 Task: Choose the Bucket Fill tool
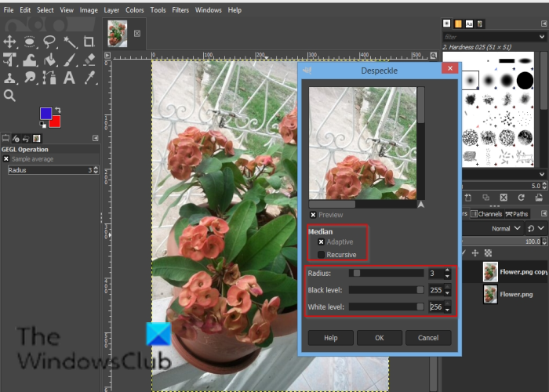(49, 60)
